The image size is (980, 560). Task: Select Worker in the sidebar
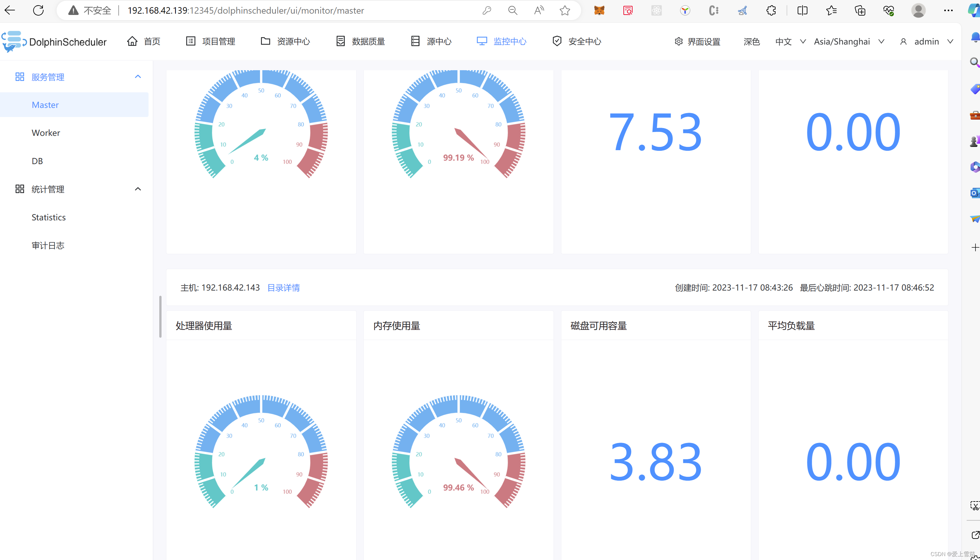(x=46, y=133)
